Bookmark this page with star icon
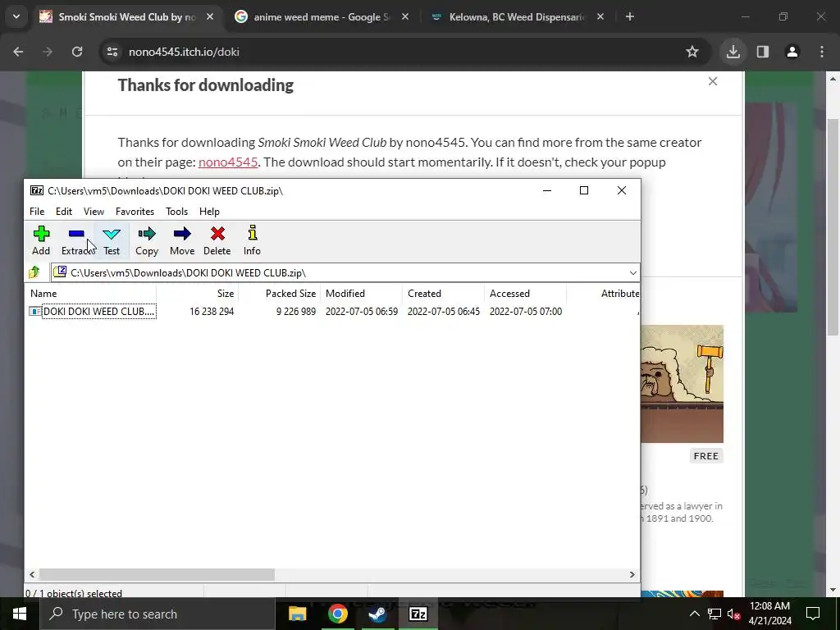 pos(692,52)
